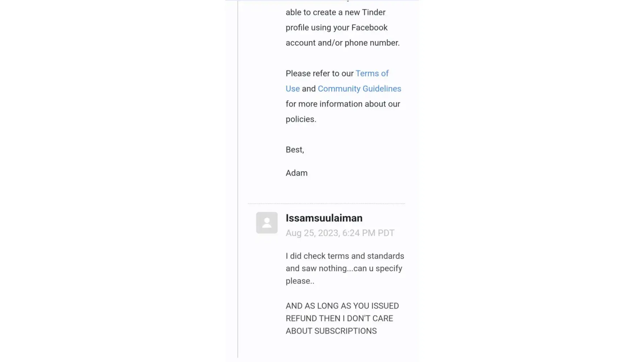Click the 'ABOUT SUBSCRIPTIONS' line
This screenshot has width=644, height=362.
click(331, 331)
